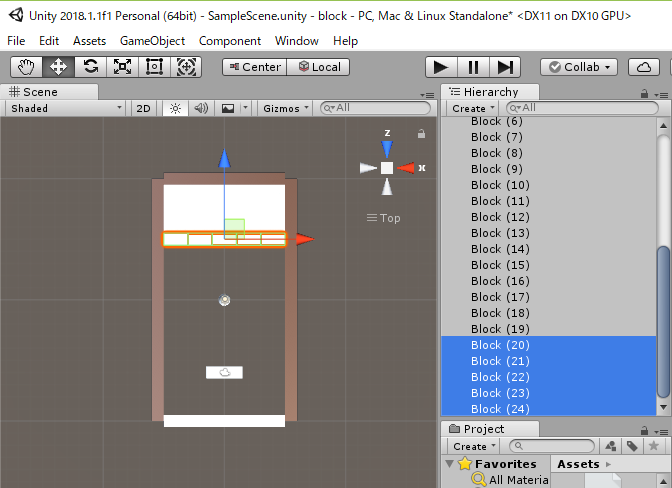Click the Scene search field

click(375, 108)
